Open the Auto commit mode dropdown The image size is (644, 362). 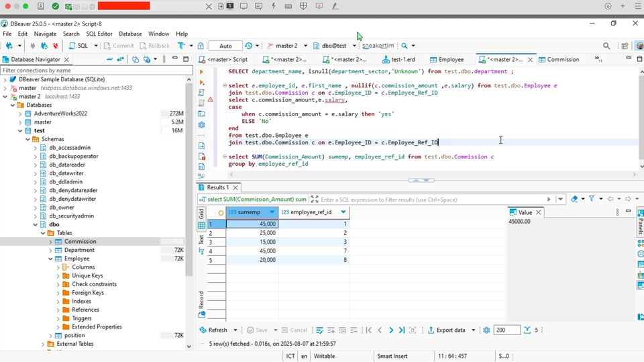pyautogui.click(x=225, y=46)
